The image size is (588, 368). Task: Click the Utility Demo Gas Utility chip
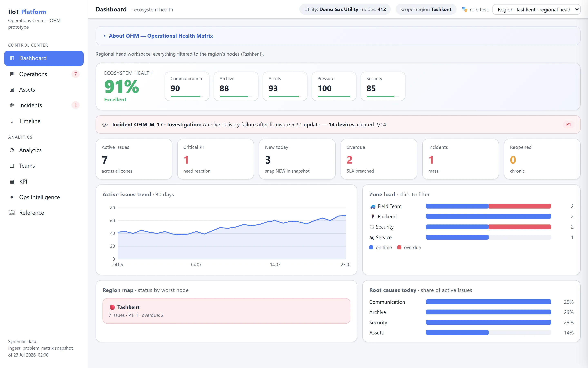(345, 9)
